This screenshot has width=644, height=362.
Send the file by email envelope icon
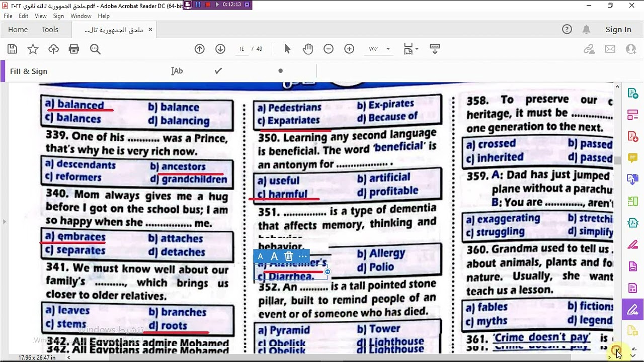[610, 49]
